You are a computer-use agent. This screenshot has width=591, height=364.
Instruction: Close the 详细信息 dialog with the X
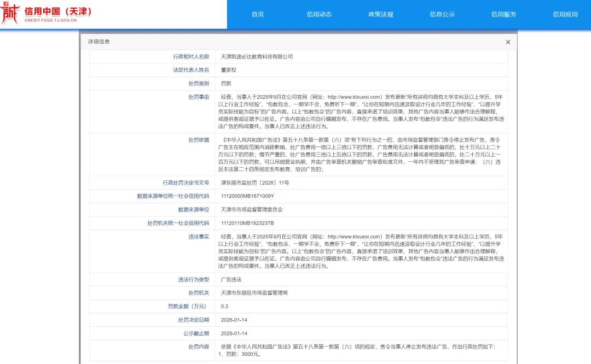[x=508, y=42]
